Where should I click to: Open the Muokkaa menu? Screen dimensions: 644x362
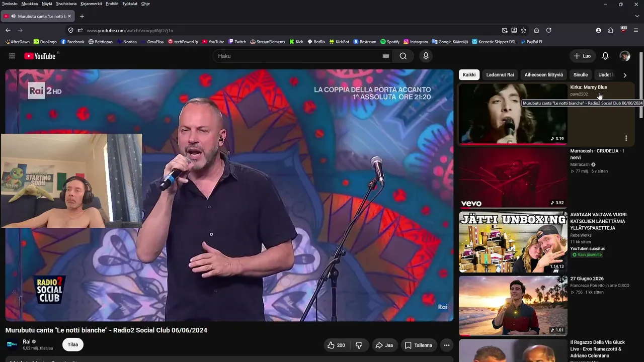pyautogui.click(x=29, y=4)
